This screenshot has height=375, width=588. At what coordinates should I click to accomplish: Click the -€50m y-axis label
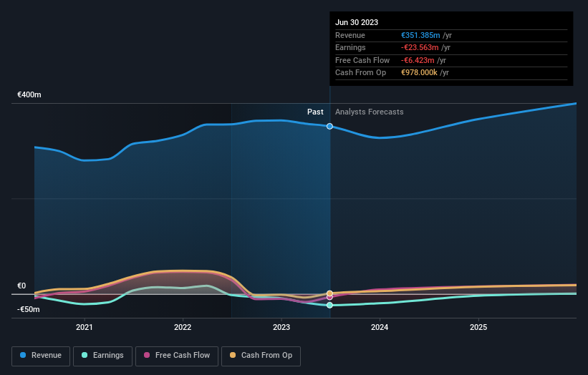point(29,309)
